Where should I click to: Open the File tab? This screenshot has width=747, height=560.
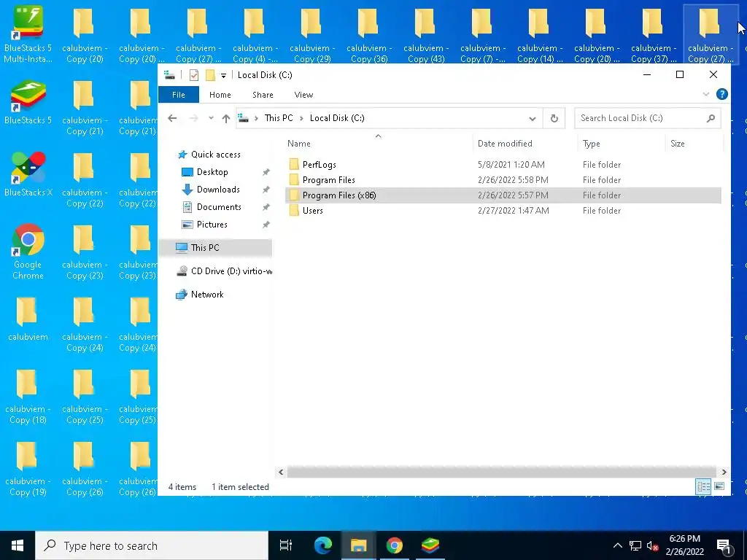[x=179, y=95]
